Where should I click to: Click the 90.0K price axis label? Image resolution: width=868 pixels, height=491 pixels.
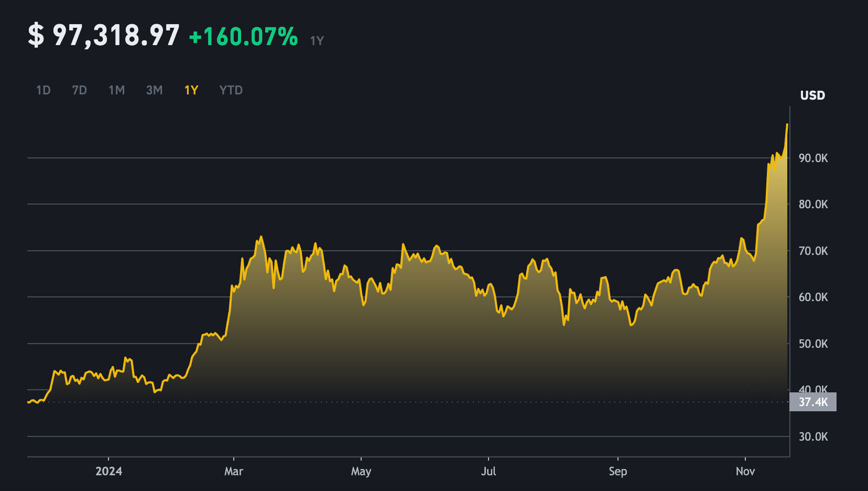pyautogui.click(x=813, y=158)
